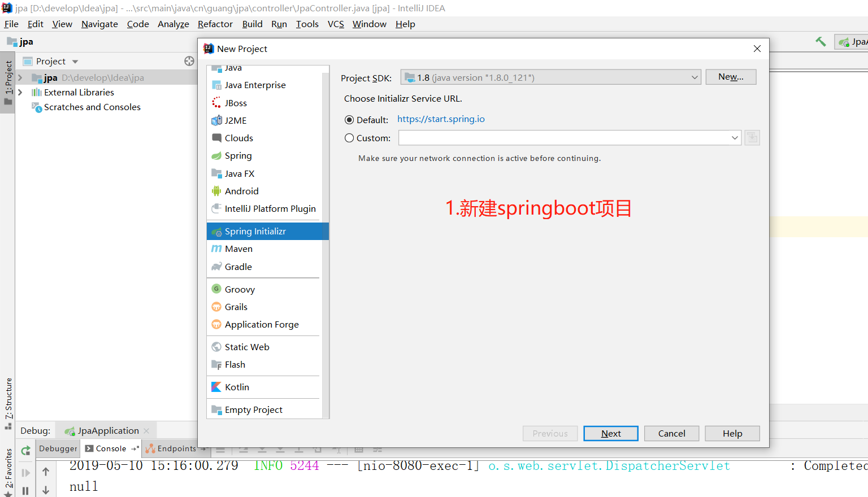Select Clouds project type icon
The height and width of the screenshot is (497, 868).
click(x=216, y=138)
